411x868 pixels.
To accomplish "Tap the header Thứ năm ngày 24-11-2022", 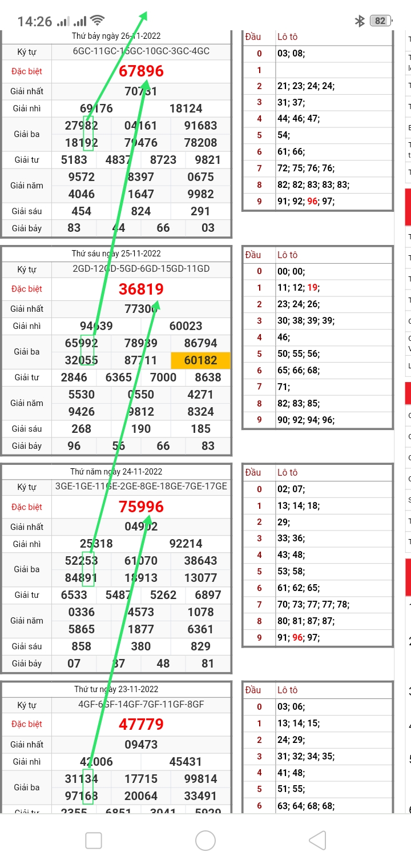I will point(116,472).
